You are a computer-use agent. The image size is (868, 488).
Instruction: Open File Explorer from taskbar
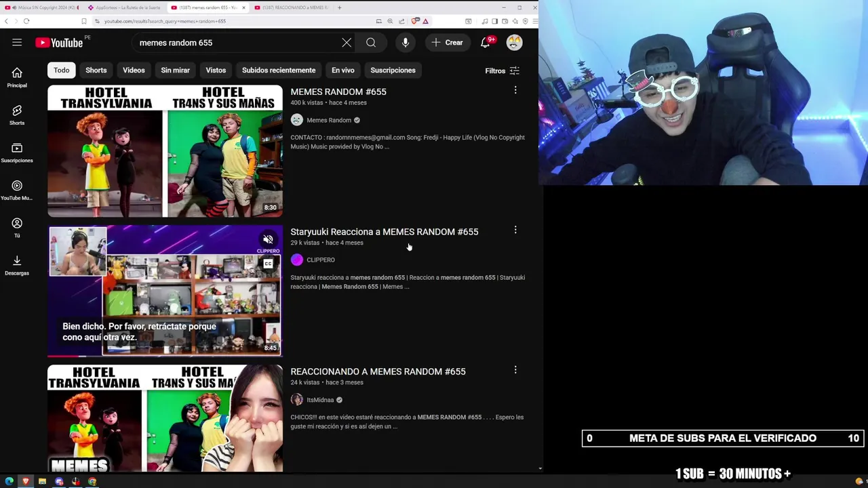click(x=42, y=481)
